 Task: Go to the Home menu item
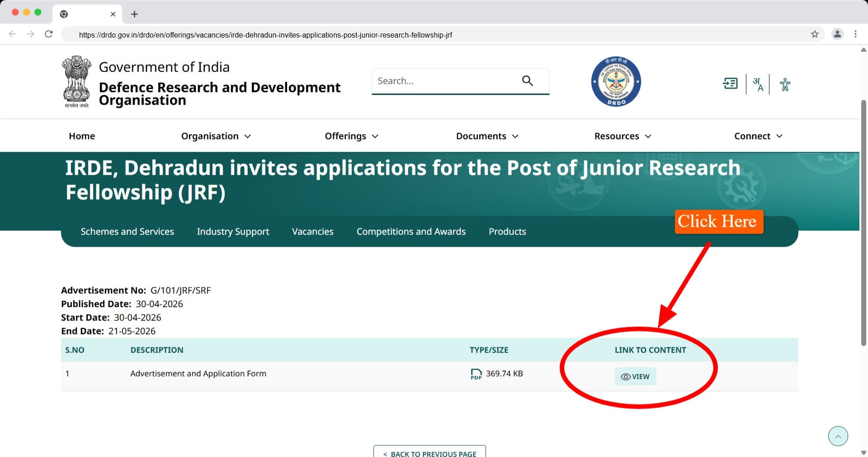(82, 136)
